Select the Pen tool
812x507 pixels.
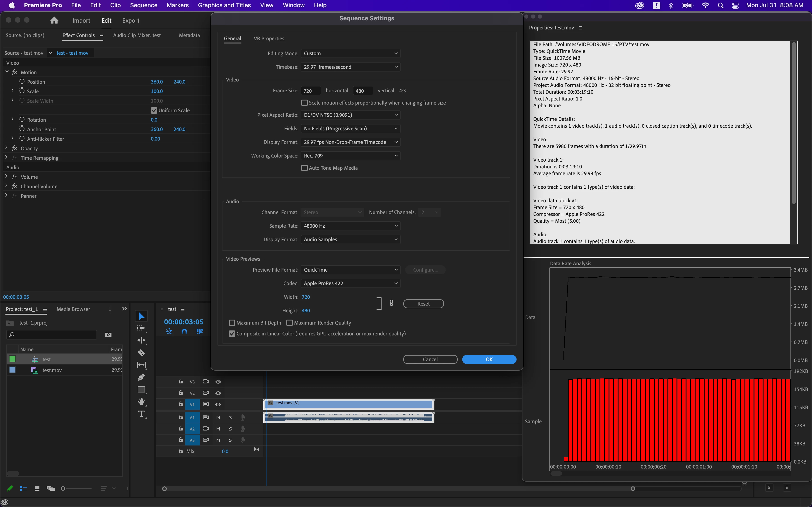141,377
